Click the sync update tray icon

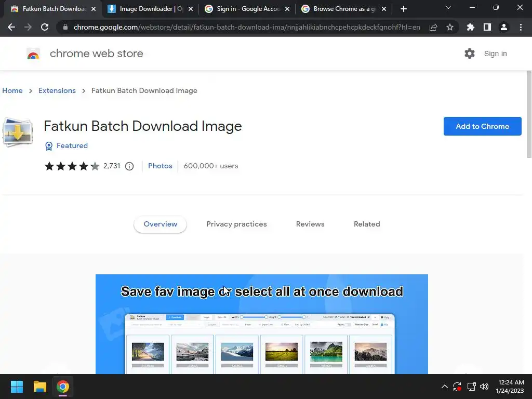coord(457,387)
